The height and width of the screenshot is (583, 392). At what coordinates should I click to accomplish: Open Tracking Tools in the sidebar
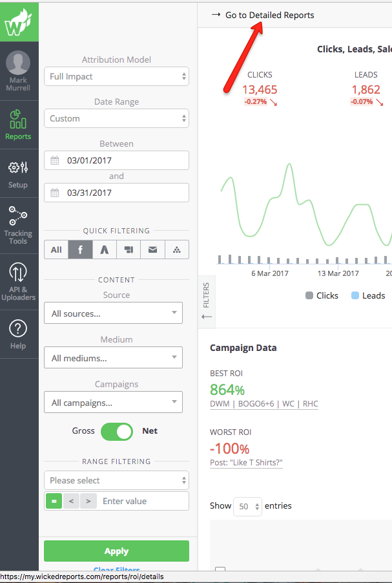[18, 226]
